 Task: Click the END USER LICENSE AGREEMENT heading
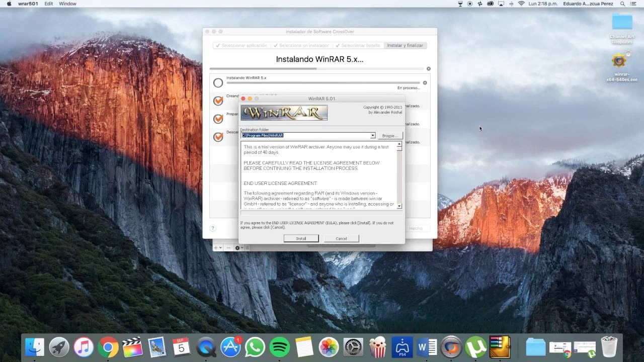tap(280, 184)
